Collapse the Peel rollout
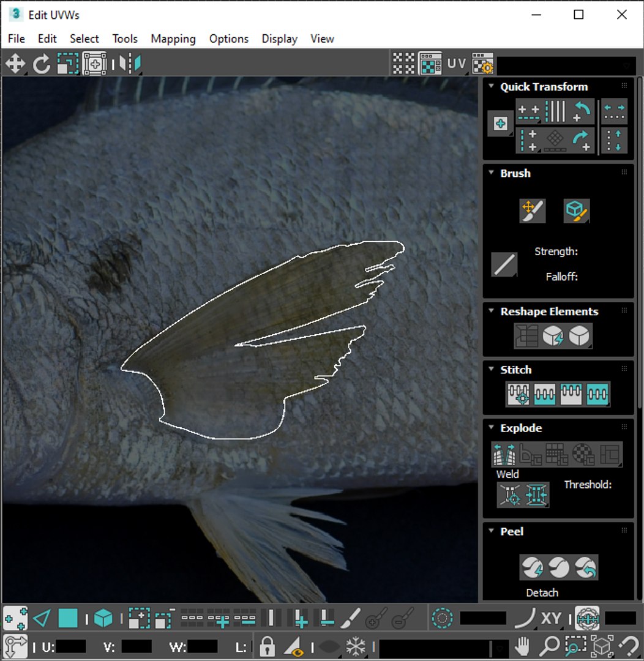The width and height of the screenshot is (644, 661). 492,531
